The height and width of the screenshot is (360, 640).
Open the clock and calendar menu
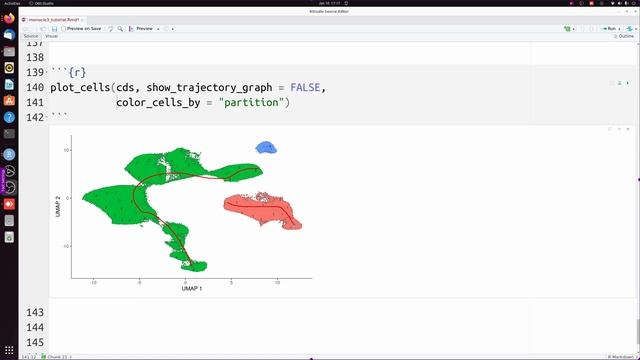[329, 3]
